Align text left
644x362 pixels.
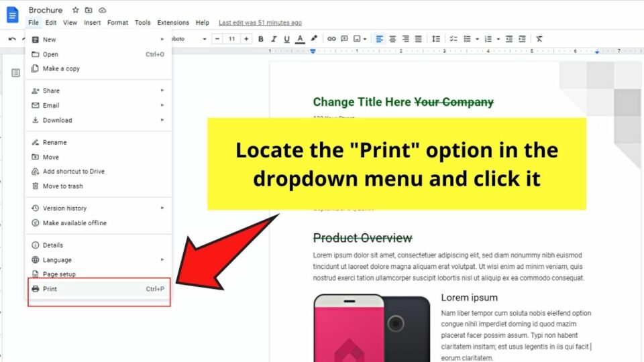[380, 39]
